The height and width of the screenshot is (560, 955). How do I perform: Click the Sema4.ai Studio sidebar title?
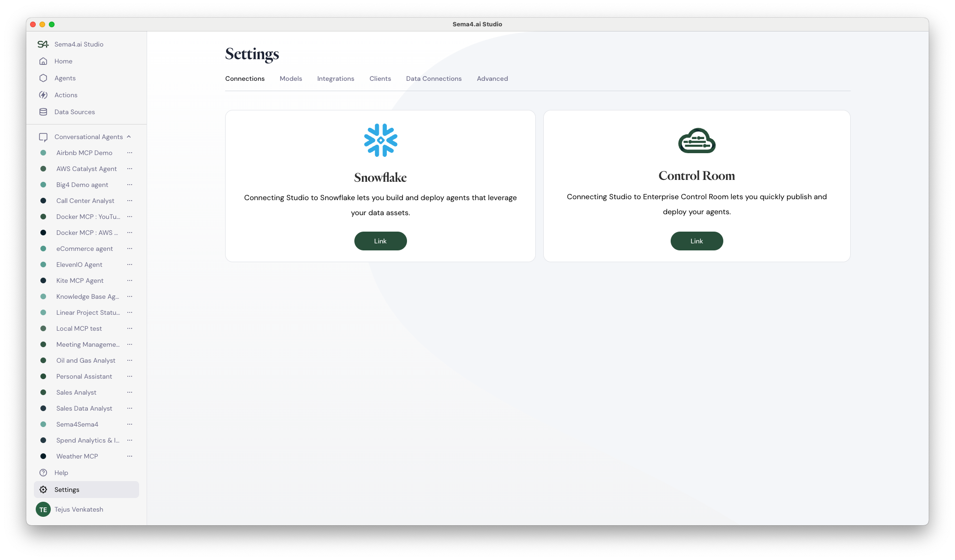pos(79,44)
